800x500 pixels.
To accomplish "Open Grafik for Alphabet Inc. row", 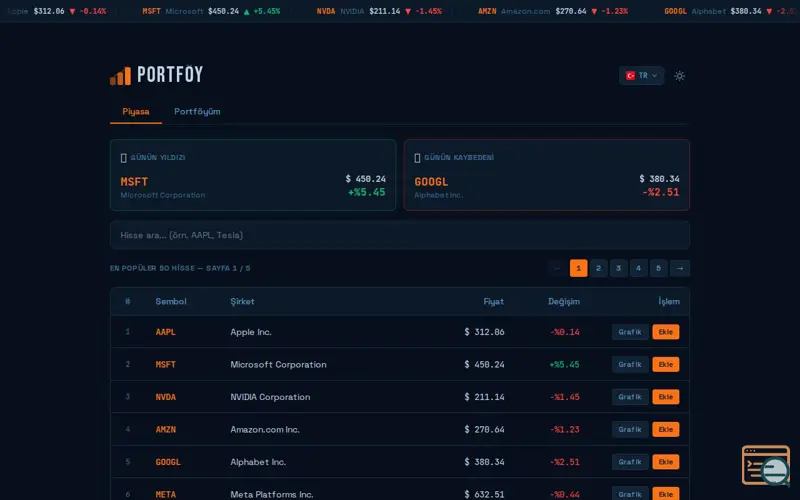I will tap(630, 462).
